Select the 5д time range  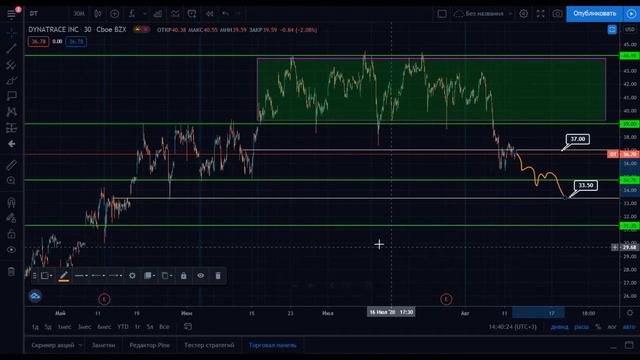pyautogui.click(x=48, y=327)
